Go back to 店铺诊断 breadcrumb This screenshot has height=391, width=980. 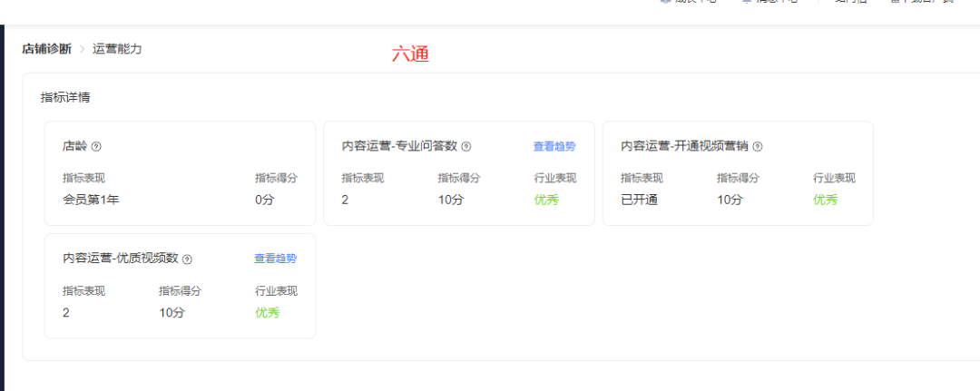tap(47, 49)
